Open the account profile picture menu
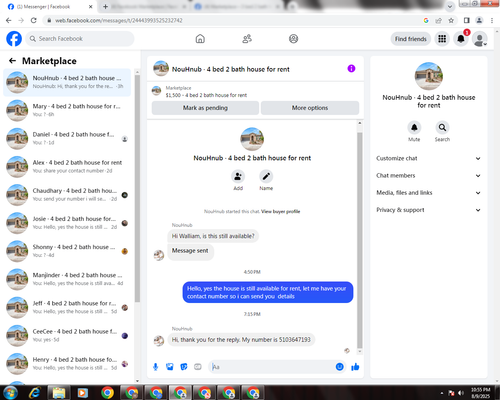The width and height of the screenshot is (500, 400). (480, 39)
